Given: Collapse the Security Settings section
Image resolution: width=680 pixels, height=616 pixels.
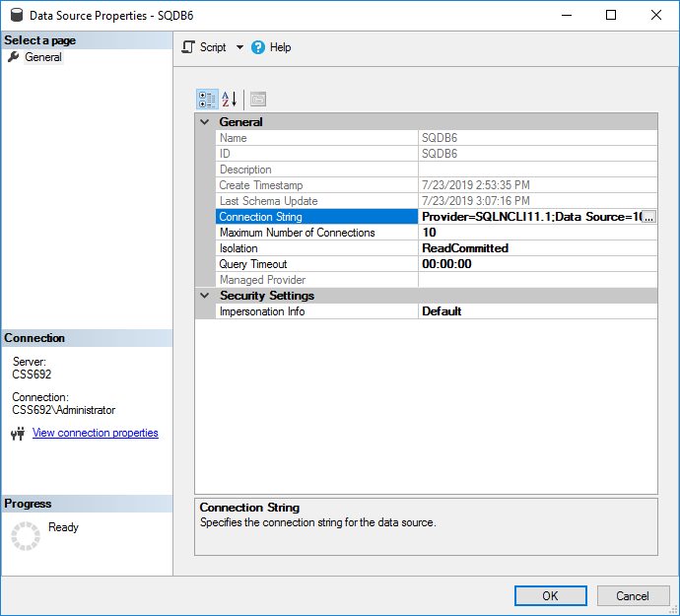Looking at the screenshot, I should click(205, 296).
